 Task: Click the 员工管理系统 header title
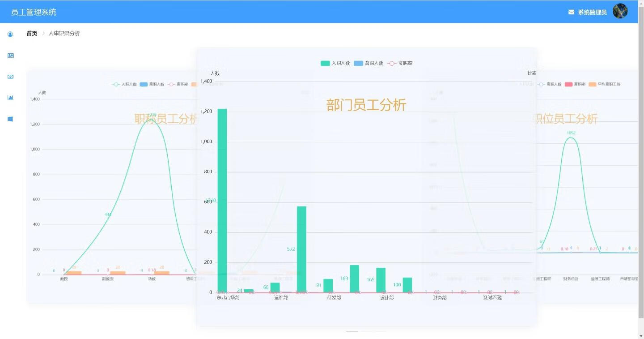pyautogui.click(x=34, y=12)
